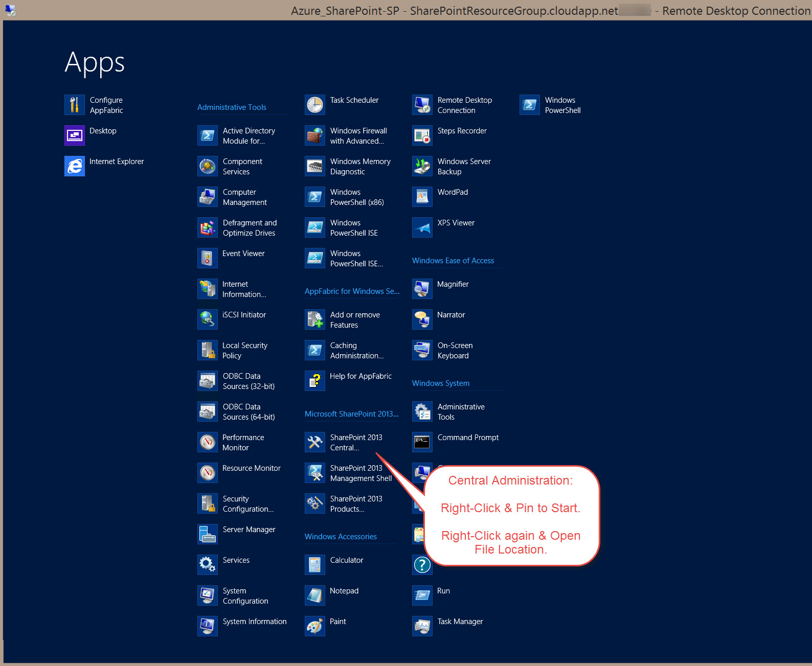Screen dimensions: 812x666
Task: Launch Task Scheduler clock icon
Action: 315,105
